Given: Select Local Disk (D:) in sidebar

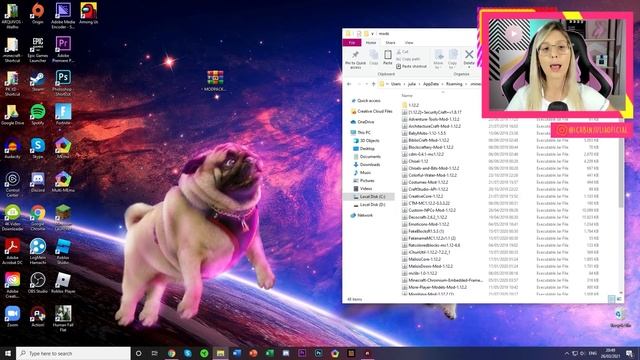Looking at the screenshot, I should tap(369, 204).
